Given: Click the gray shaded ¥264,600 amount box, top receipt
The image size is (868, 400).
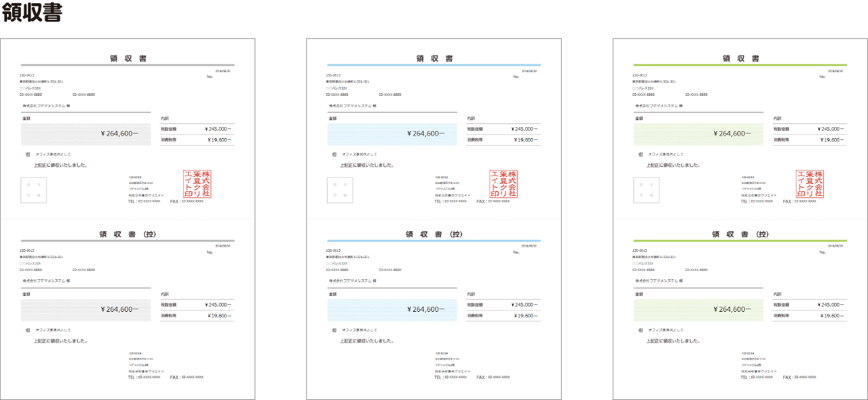Looking at the screenshot, I should [86, 134].
